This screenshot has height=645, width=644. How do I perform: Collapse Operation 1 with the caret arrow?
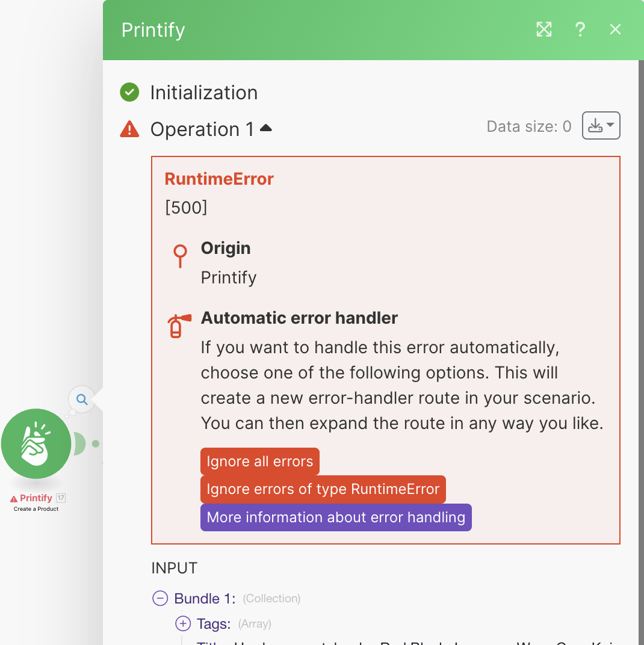click(x=265, y=128)
